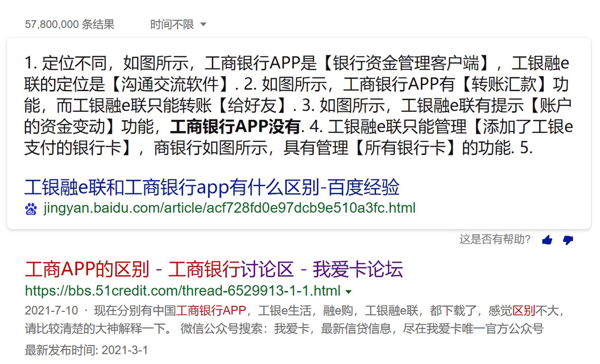The image size is (600, 364).
Task: Expand the arrow beside the 51credit URL
Action: [x=349, y=291]
